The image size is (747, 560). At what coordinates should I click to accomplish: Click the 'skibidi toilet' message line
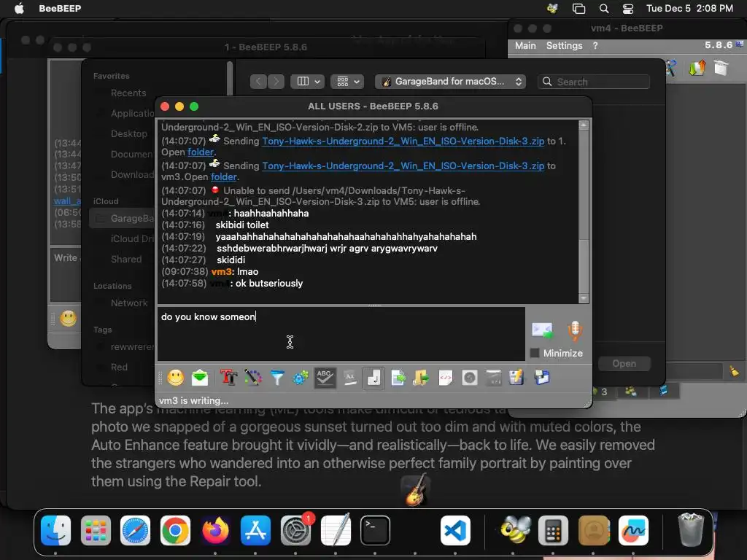click(242, 225)
